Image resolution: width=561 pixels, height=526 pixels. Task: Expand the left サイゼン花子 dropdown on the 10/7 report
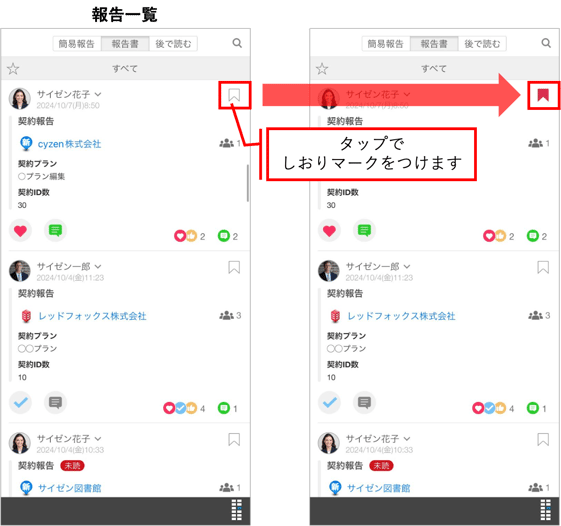coord(98,94)
